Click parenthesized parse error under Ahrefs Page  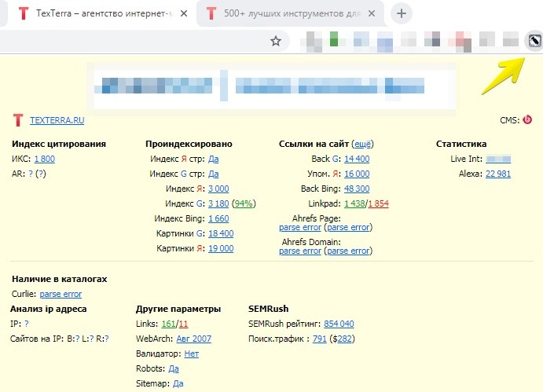tap(348, 228)
